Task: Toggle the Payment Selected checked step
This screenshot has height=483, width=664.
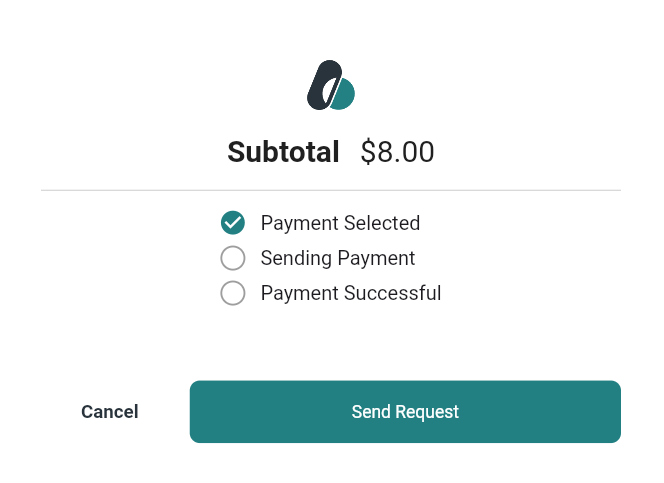Action: click(233, 223)
